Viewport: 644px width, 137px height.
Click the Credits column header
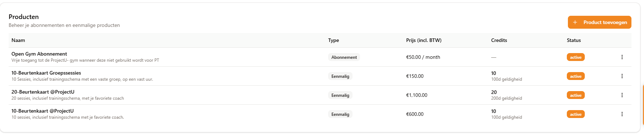click(499, 40)
